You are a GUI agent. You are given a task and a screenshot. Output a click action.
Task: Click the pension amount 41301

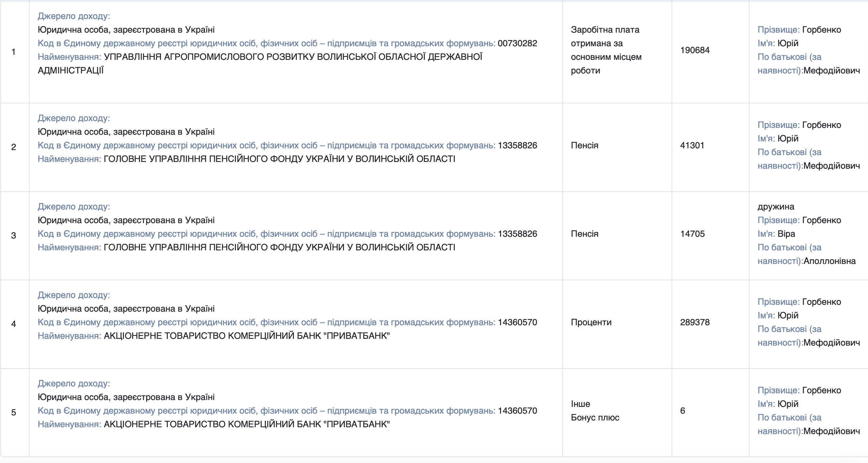coord(692,145)
